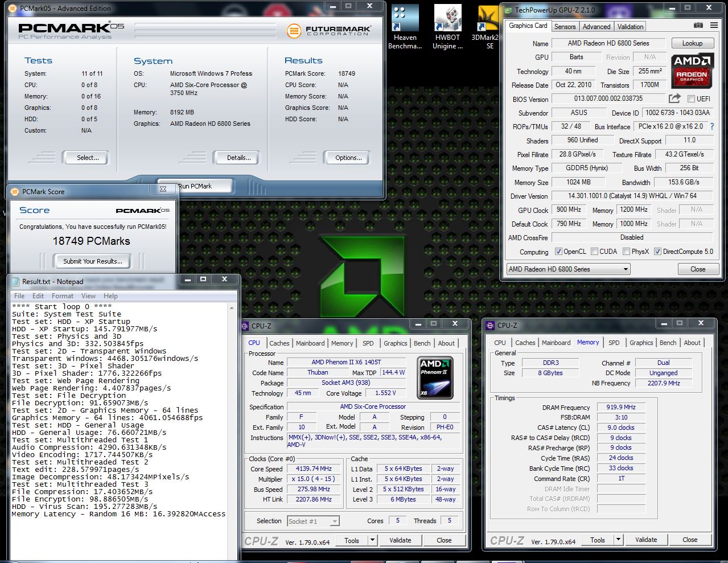The height and width of the screenshot is (563, 728).
Task: Open Notepad View menu
Action: (x=88, y=296)
